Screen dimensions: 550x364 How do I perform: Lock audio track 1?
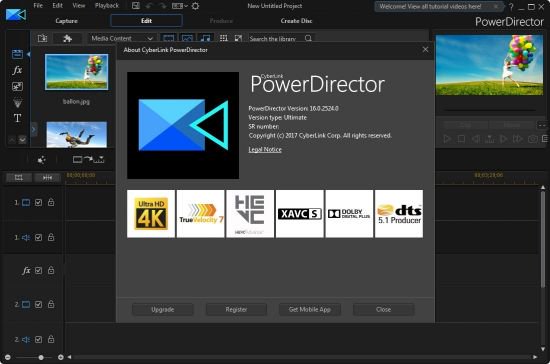(51, 237)
